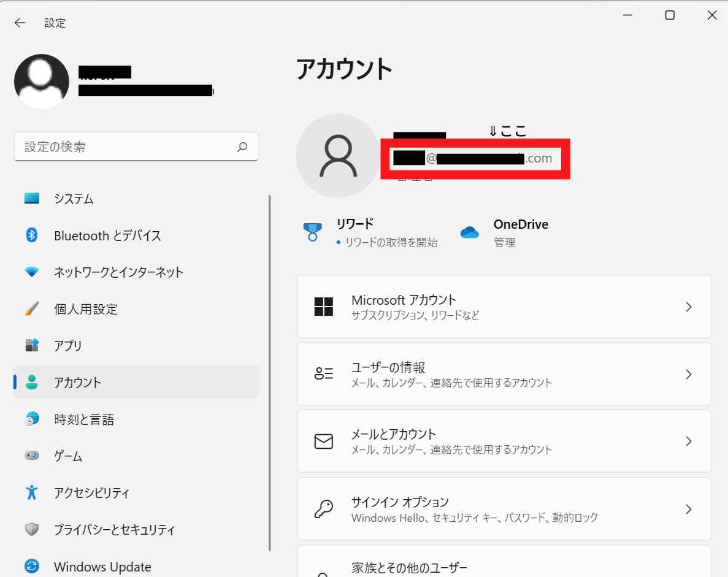
Task: Click the Windows Update sync icon
Action: [32, 566]
